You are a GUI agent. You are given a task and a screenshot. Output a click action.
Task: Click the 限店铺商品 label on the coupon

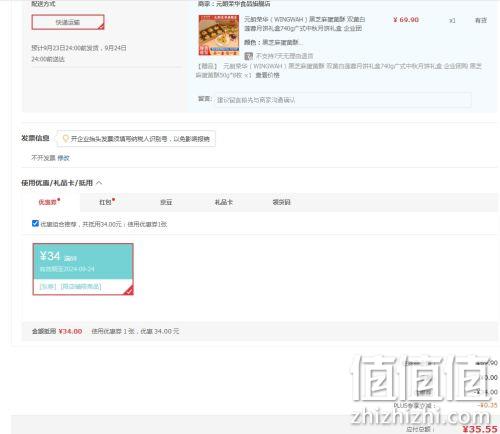pos(81,286)
